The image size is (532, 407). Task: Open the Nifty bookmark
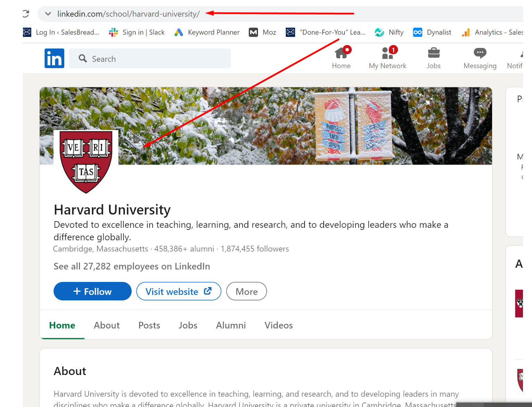[x=389, y=32]
